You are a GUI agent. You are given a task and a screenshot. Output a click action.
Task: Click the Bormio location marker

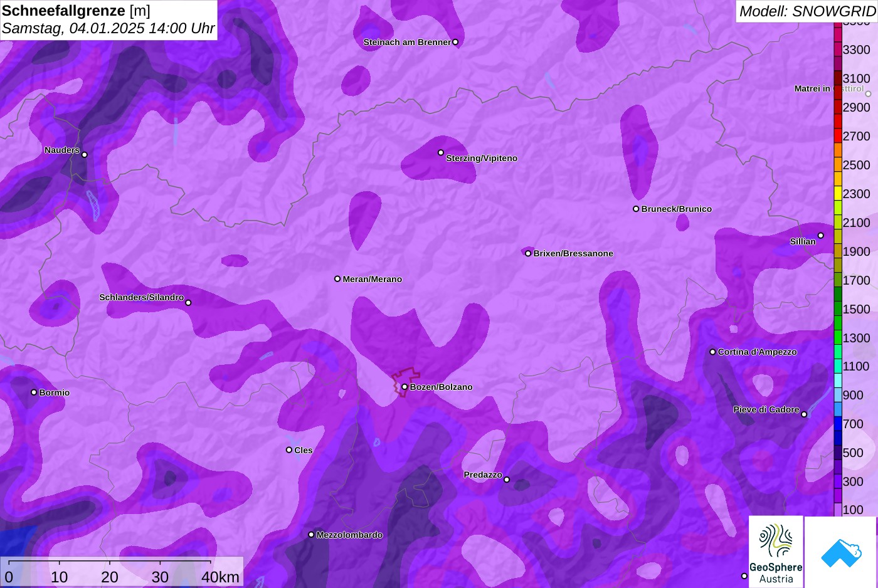tap(34, 392)
